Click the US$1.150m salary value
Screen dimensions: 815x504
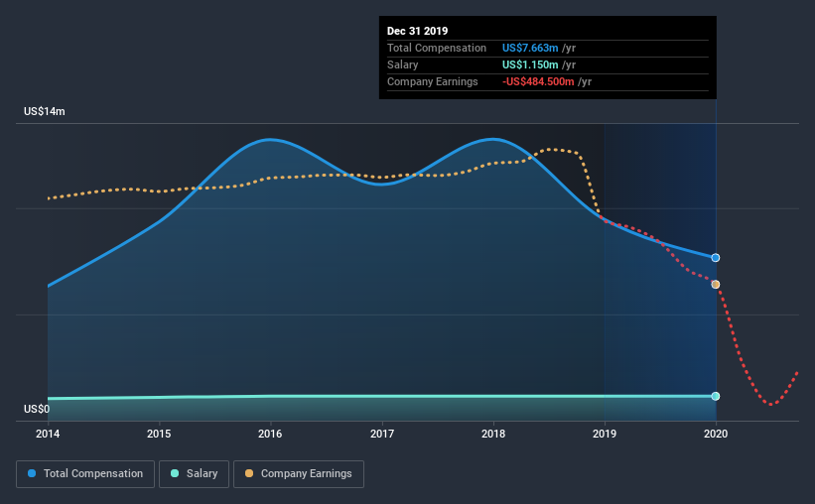point(530,64)
